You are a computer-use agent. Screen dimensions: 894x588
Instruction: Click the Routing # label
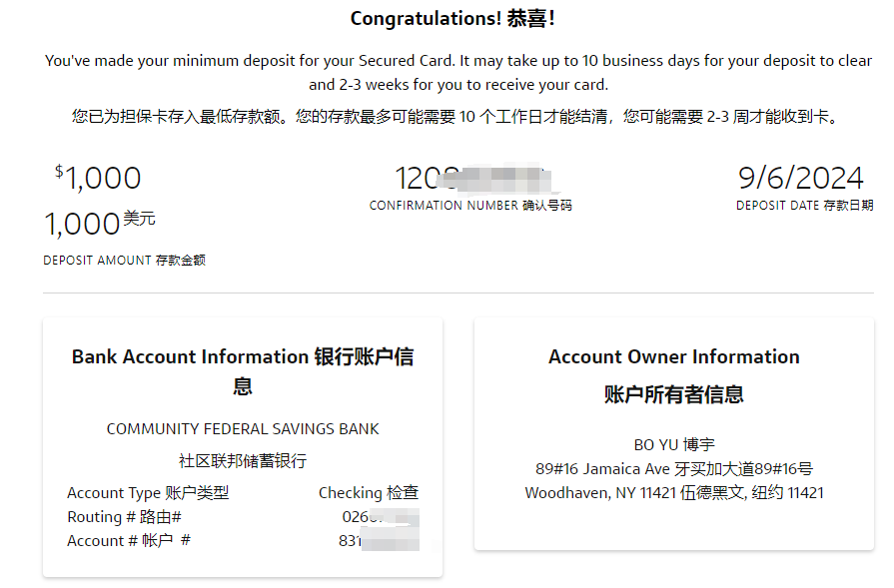click(124, 517)
